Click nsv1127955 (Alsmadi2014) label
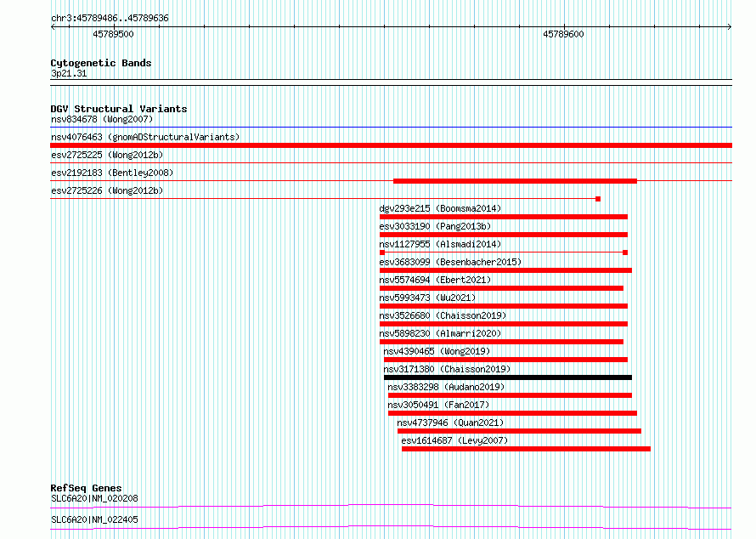 (x=440, y=244)
